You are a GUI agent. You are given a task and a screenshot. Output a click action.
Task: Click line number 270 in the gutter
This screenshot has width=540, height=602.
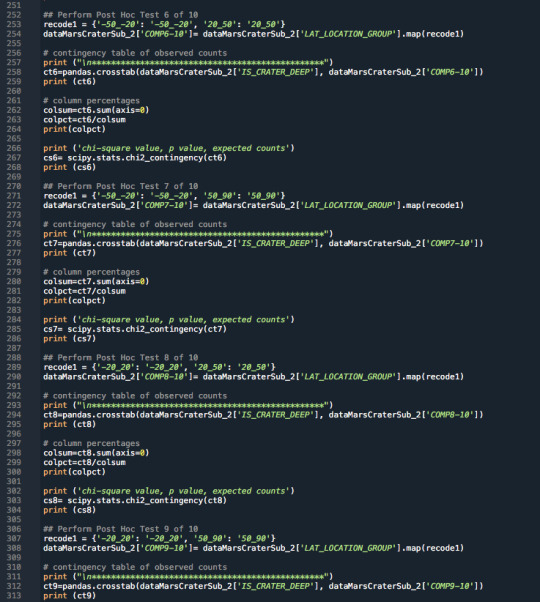(14, 186)
